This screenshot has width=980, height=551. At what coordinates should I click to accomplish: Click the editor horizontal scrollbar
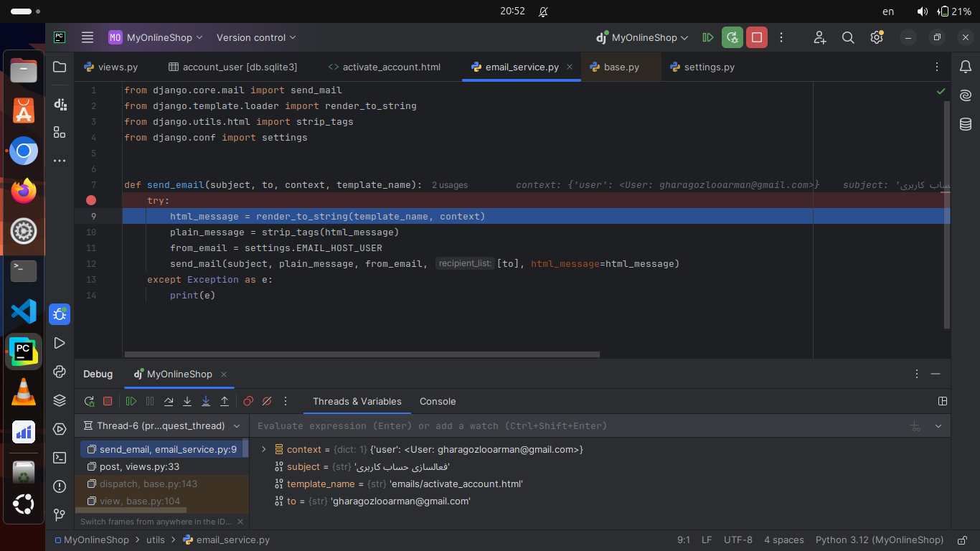(x=362, y=354)
